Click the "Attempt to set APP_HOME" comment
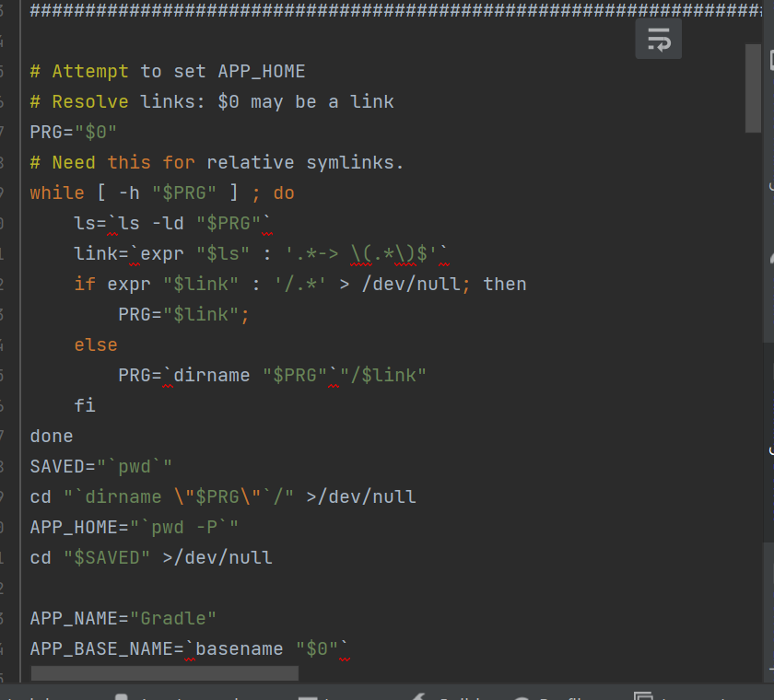The width and height of the screenshot is (774, 700). point(168,71)
